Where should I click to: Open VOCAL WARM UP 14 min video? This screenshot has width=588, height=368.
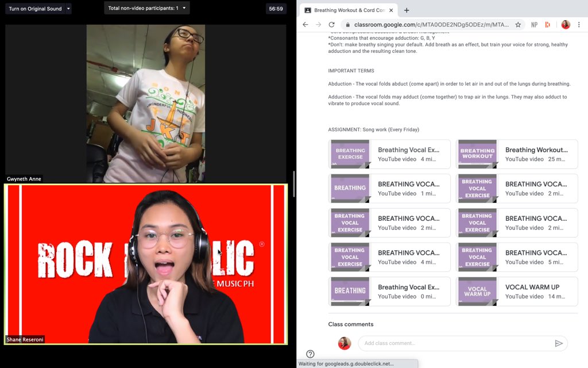point(517,292)
